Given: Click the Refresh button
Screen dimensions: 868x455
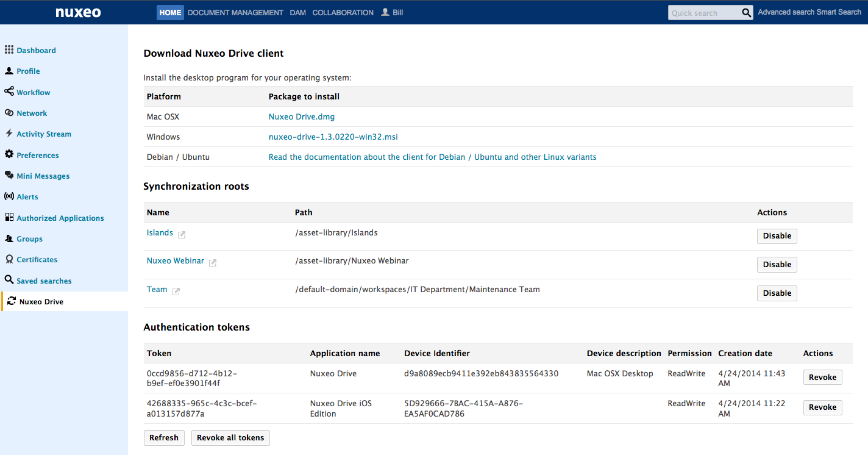Looking at the screenshot, I should tap(164, 438).
